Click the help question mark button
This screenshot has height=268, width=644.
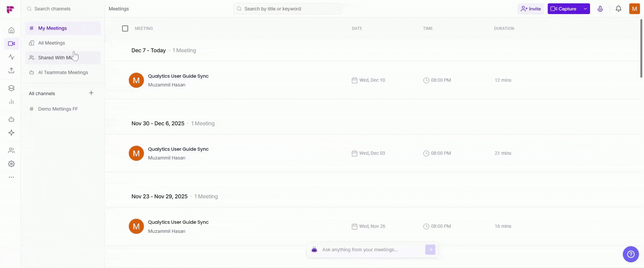[631, 254]
